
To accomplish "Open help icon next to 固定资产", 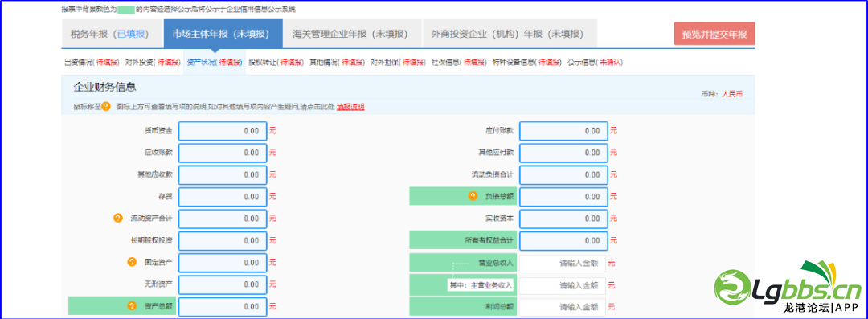I will (132, 262).
